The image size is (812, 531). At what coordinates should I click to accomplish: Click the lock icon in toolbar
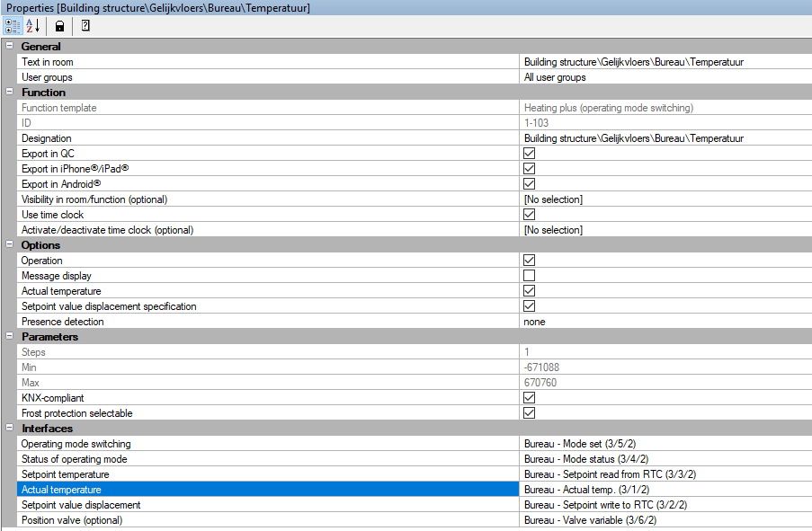click(x=59, y=26)
